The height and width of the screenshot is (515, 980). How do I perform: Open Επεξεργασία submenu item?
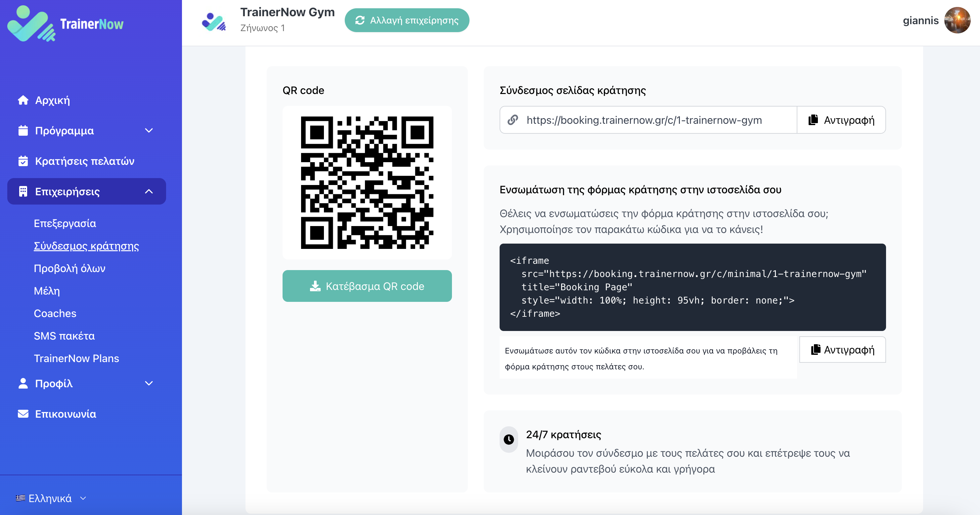point(65,223)
